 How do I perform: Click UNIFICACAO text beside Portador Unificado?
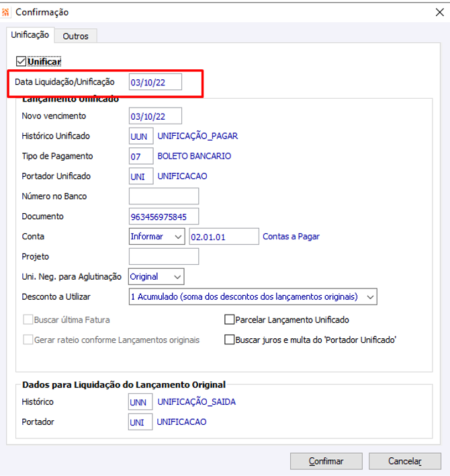pos(182,176)
